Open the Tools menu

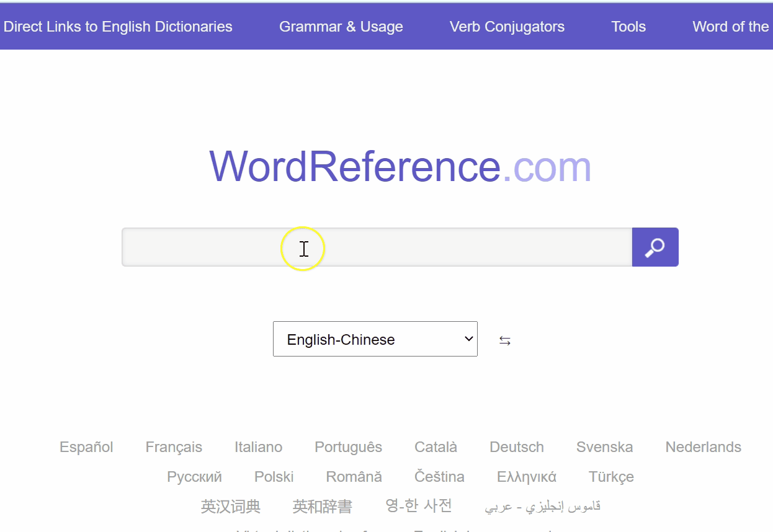tap(628, 27)
